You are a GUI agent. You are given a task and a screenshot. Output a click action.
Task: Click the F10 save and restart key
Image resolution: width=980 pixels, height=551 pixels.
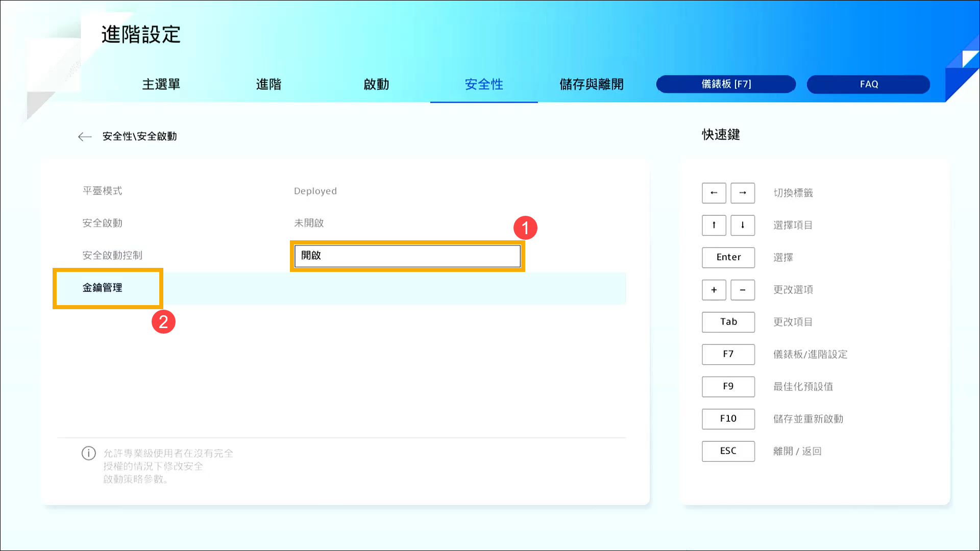(x=728, y=419)
